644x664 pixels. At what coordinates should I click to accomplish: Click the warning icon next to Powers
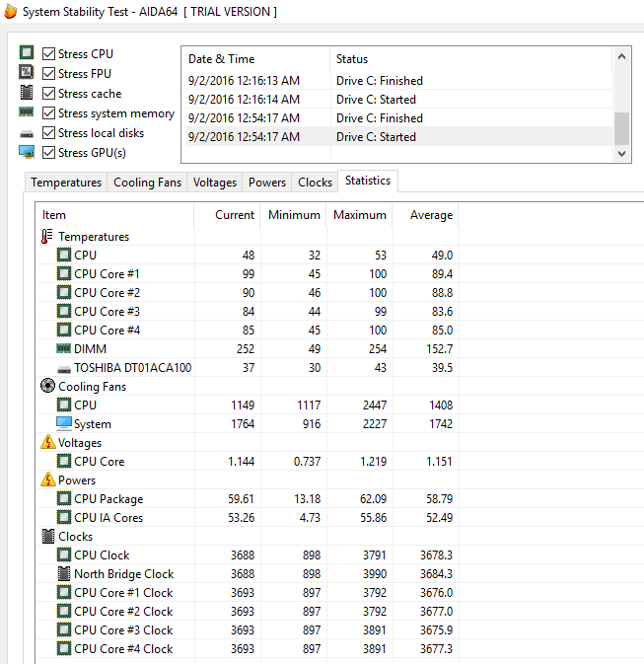[47, 480]
